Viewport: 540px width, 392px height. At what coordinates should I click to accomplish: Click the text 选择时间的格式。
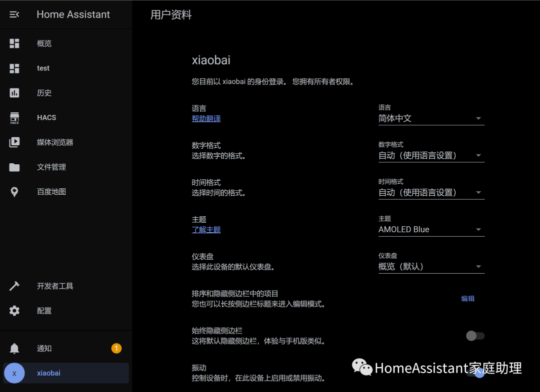[x=218, y=193]
